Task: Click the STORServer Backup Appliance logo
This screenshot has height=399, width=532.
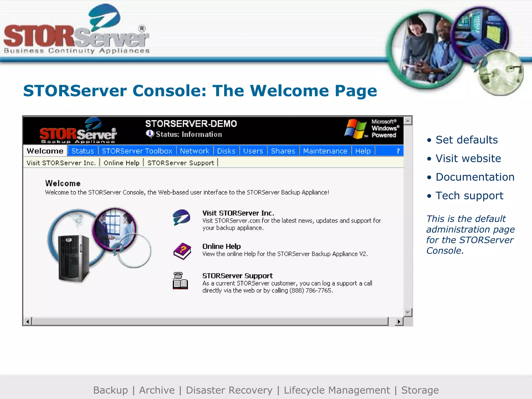Action: pyautogui.click(x=78, y=131)
